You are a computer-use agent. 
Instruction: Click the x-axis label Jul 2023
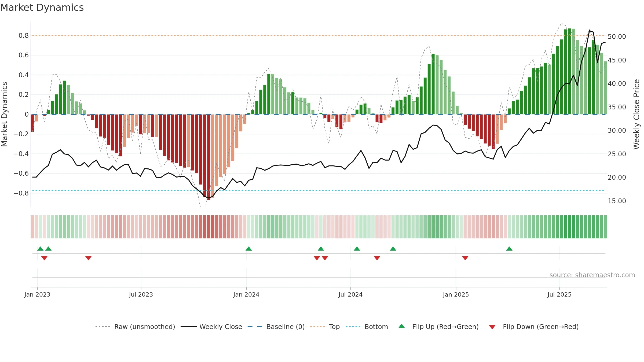point(141,294)
